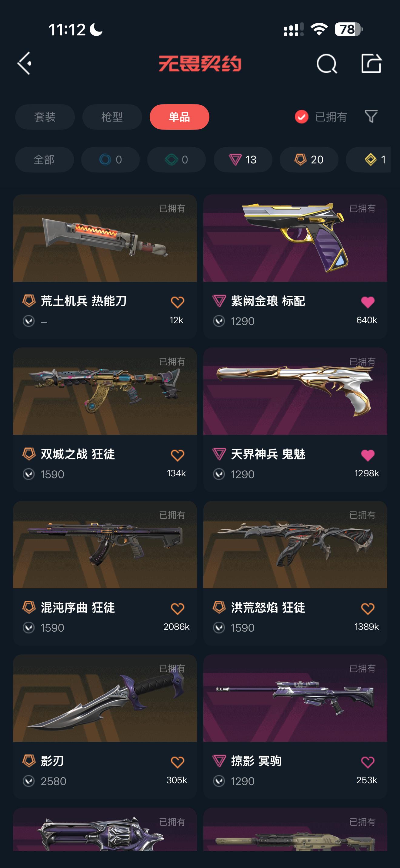The height and width of the screenshot is (868, 400).
Task: Like the 影刃 knife skin heart
Action: 177,762
